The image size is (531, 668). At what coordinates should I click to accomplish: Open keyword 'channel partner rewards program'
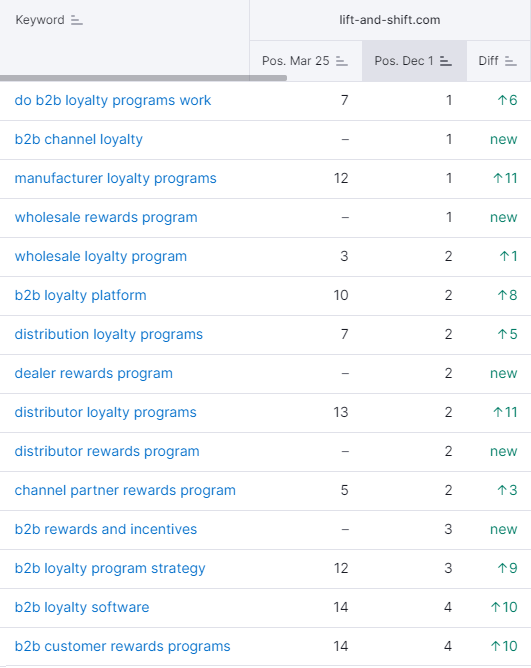125,490
